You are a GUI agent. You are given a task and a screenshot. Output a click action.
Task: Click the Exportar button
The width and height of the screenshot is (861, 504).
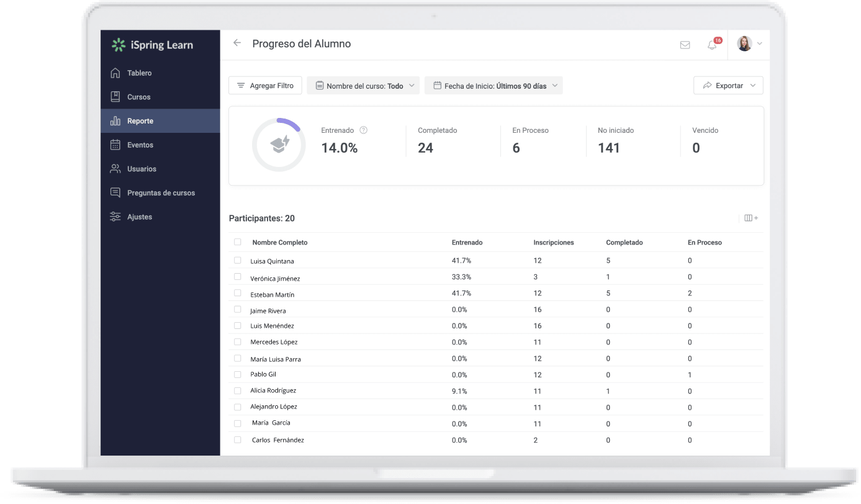click(x=728, y=85)
